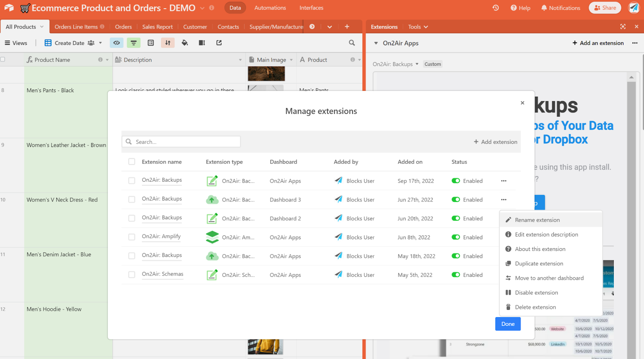Screen dimensions: 644x359
Task: Click the share view export icon
Action: (219, 43)
